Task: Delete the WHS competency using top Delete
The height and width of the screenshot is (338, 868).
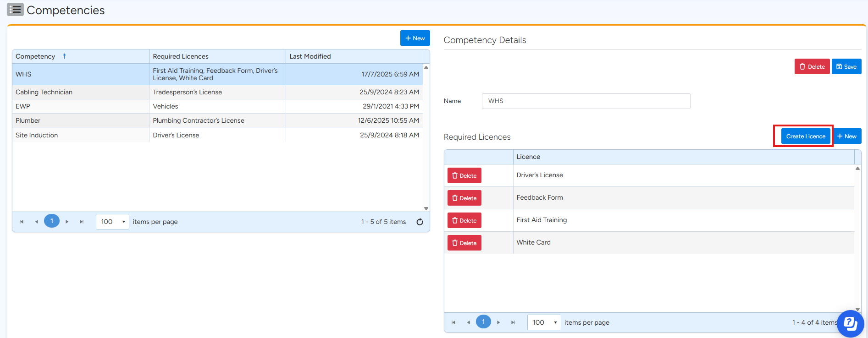Action: coord(812,66)
